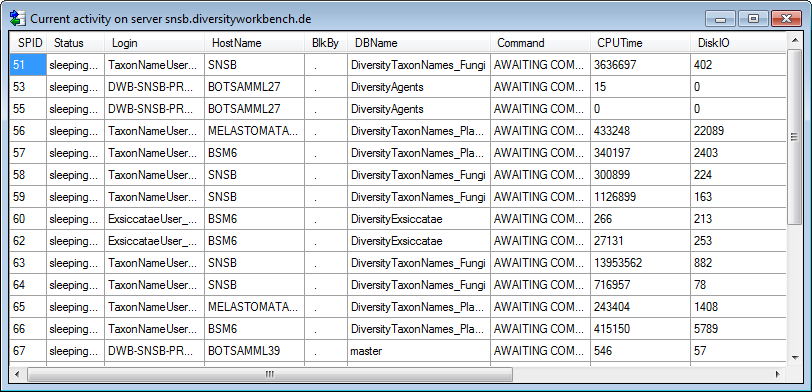Click the horizontal scrollbar right arrow
The image size is (812, 392).
(778, 374)
